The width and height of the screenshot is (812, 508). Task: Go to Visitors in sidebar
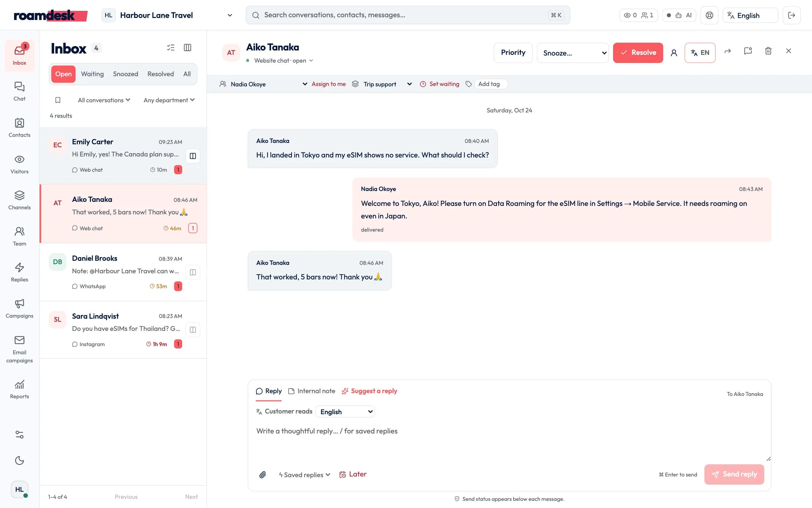pyautogui.click(x=19, y=164)
